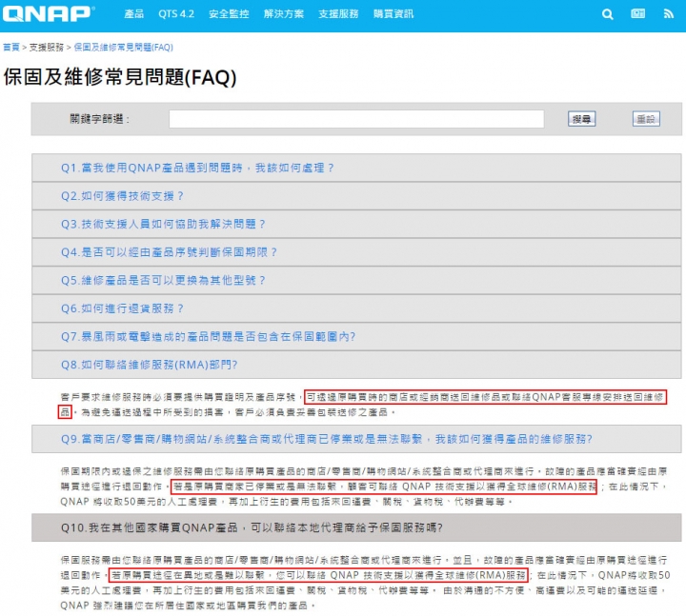Expand Q5 about exchanging for other models

tap(356, 280)
